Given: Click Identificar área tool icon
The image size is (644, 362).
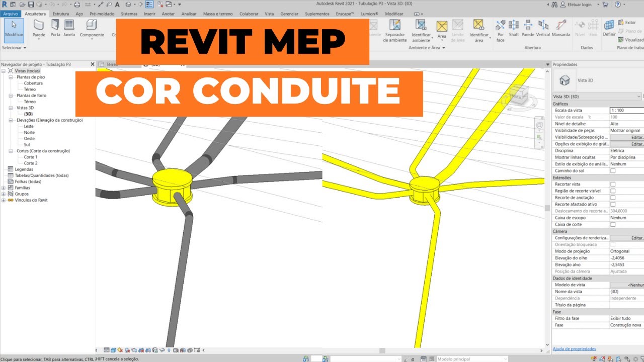Looking at the screenshot, I should [x=478, y=25].
